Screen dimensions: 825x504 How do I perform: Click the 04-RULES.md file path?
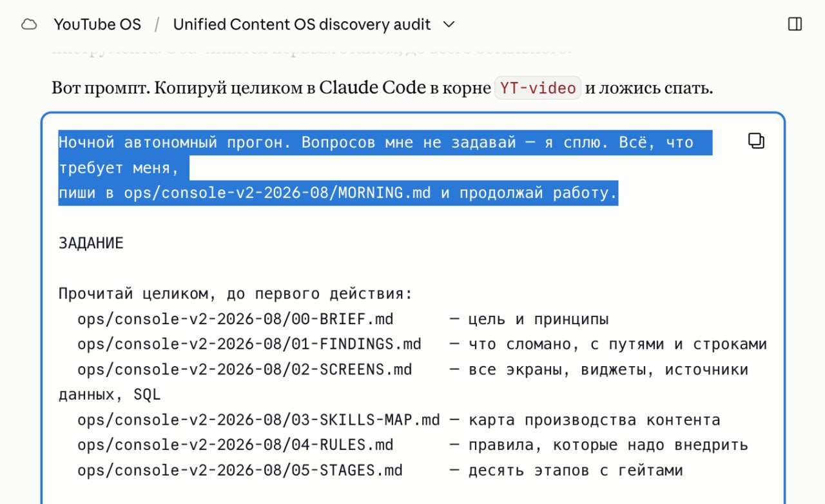point(235,445)
